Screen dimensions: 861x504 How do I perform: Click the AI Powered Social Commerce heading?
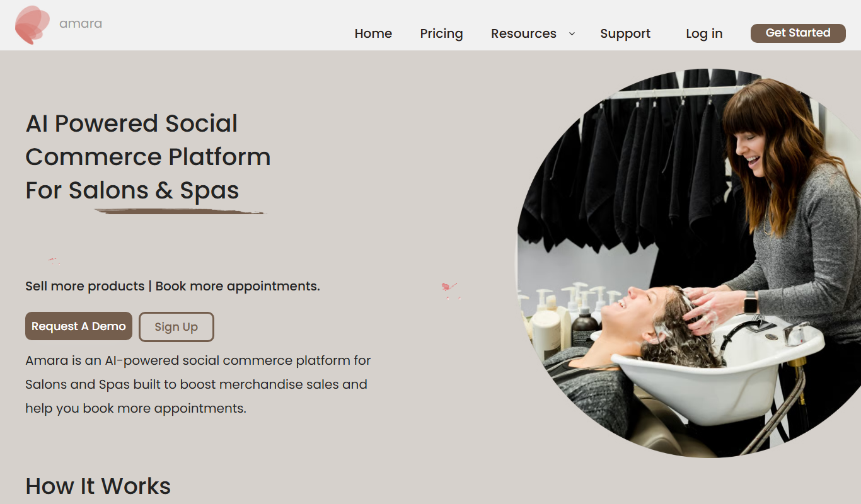coord(148,157)
